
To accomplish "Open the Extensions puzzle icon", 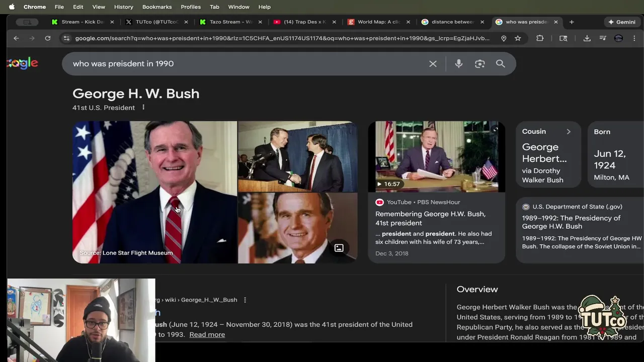I will [x=540, y=38].
